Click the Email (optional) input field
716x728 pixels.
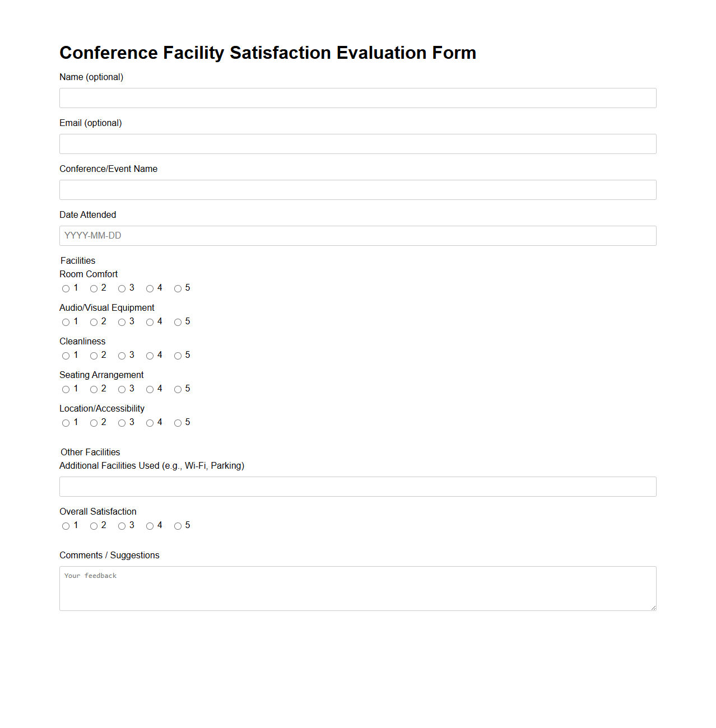click(x=357, y=144)
